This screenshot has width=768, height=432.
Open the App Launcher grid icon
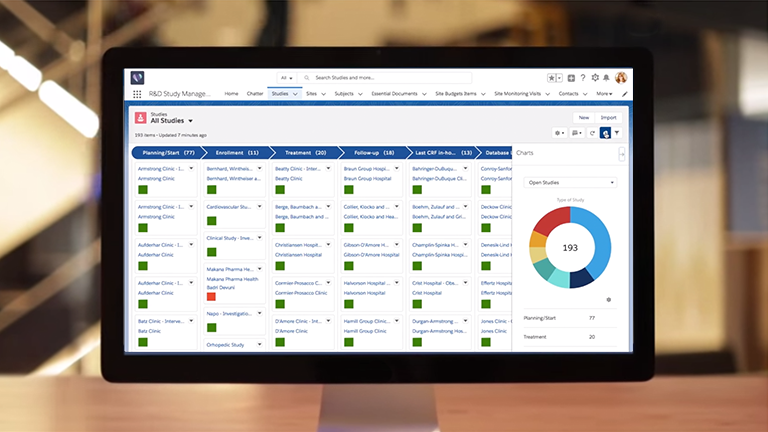pos(137,94)
